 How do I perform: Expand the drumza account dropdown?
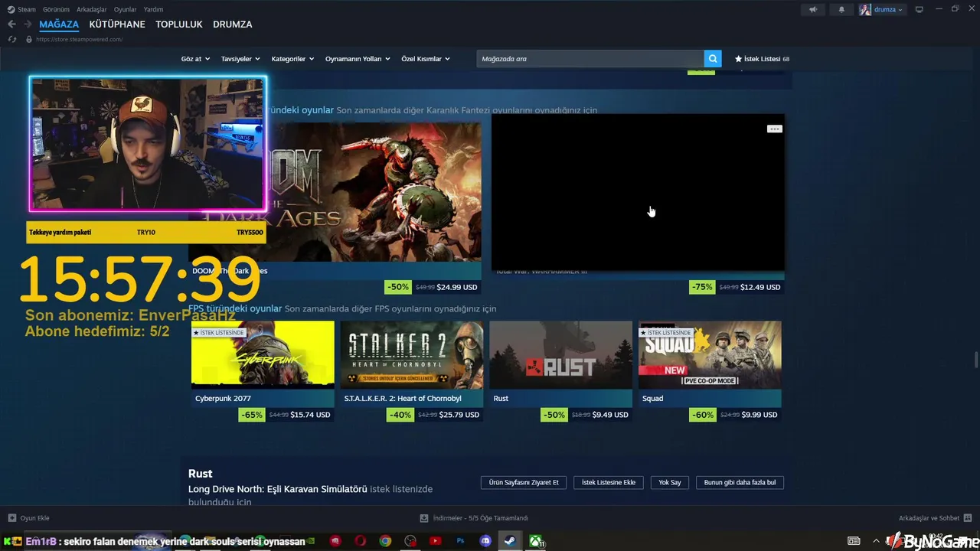(888, 9)
